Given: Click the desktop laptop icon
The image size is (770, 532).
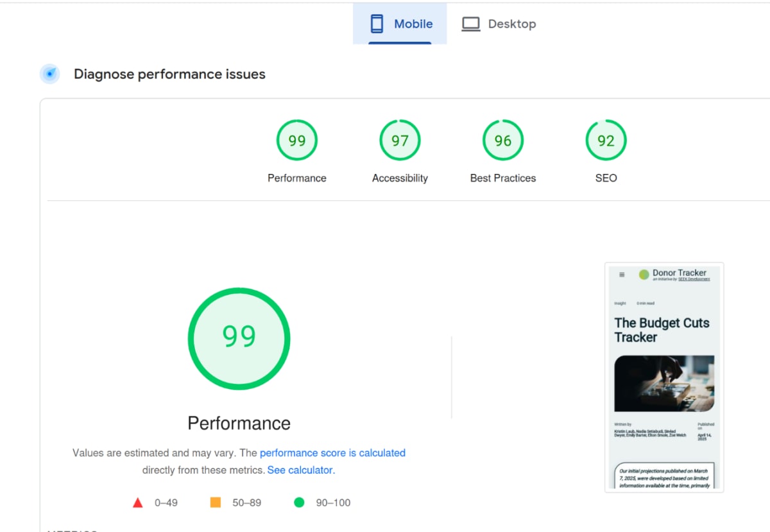Looking at the screenshot, I should (x=471, y=24).
